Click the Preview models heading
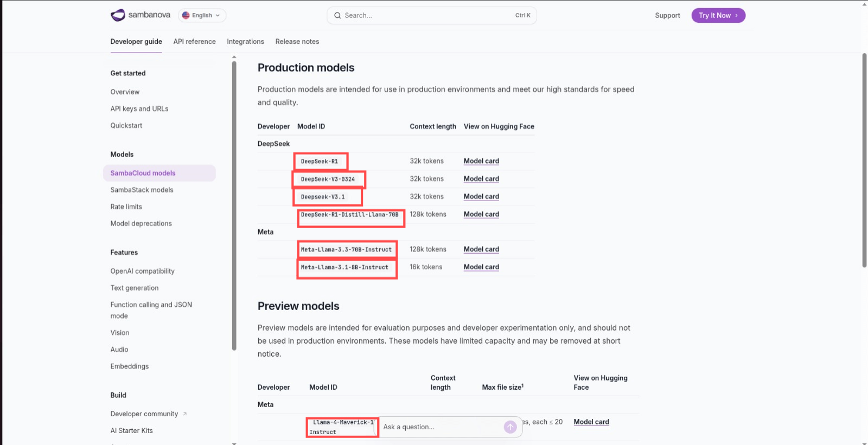This screenshot has width=868, height=445. click(x=298, y=306)
